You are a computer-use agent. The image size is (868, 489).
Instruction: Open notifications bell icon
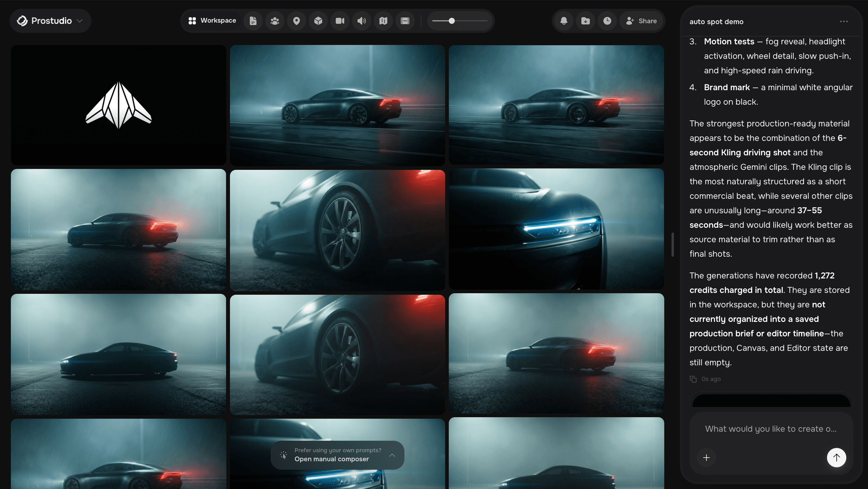(564, 21)
